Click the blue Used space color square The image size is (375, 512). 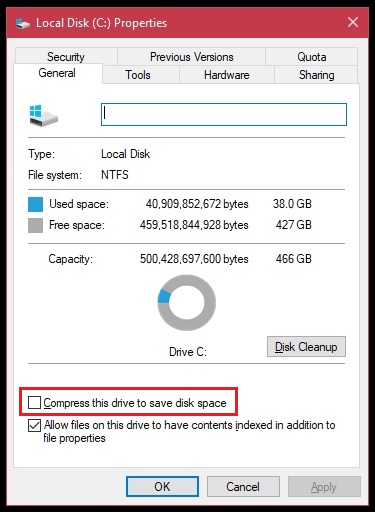(x=35, y=204)
